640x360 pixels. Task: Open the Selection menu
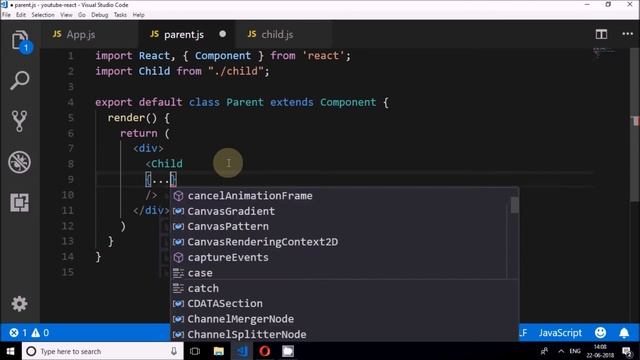(x=43, y=15)
